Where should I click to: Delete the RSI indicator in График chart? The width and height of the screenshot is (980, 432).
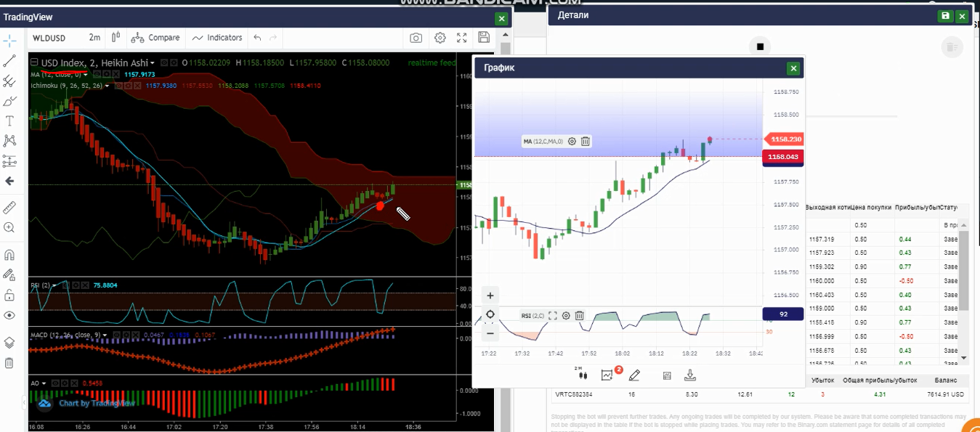580,315
